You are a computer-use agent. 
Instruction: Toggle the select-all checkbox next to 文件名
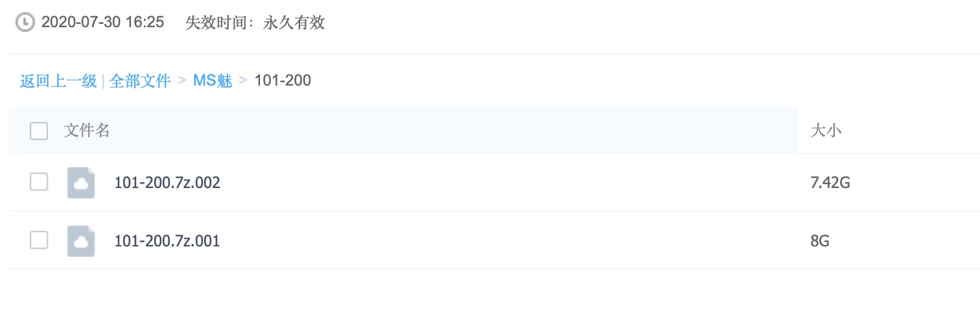(x=39, y=131)
